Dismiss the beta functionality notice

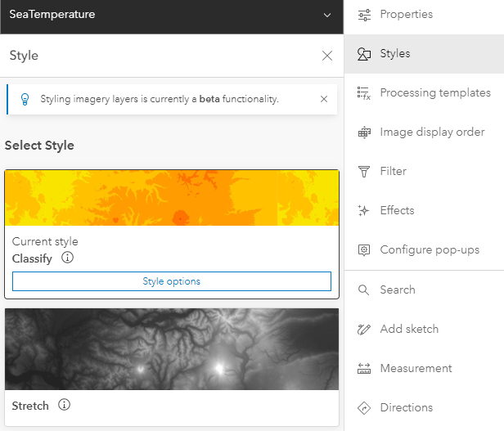tap(324, 99)
